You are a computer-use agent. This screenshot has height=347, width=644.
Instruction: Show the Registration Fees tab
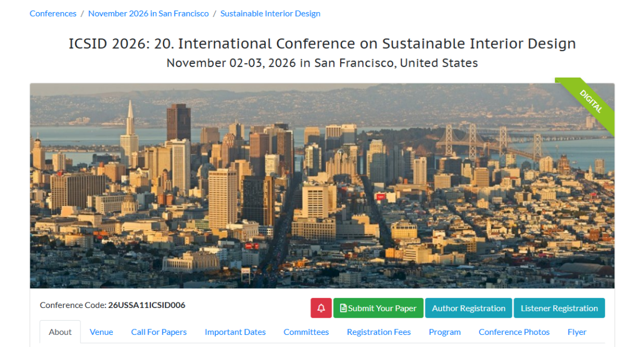coord(379,332)
